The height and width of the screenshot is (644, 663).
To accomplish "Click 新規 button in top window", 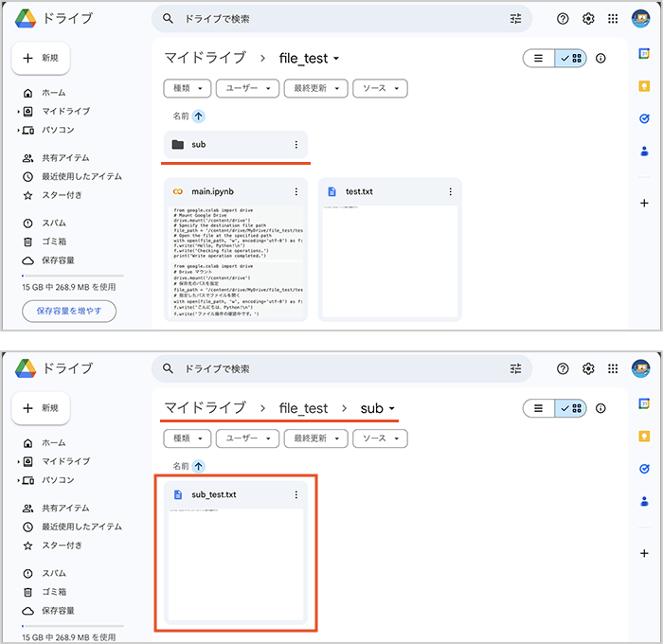I will (41, 58).
